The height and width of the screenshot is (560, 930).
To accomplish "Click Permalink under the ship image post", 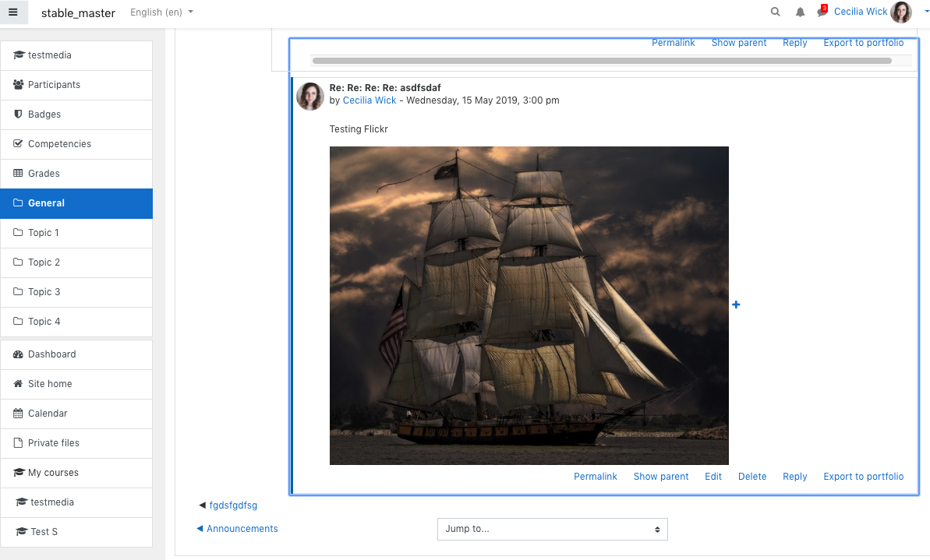I will (x=596, y=477).
